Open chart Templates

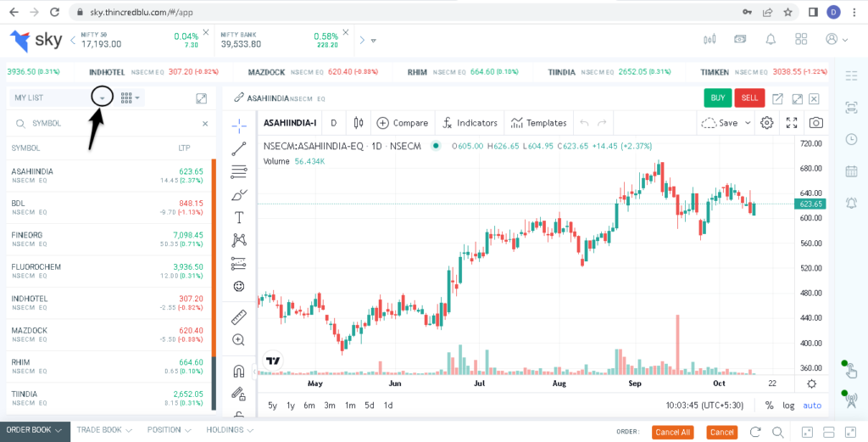pyautogui.click(x=538, y=123)
